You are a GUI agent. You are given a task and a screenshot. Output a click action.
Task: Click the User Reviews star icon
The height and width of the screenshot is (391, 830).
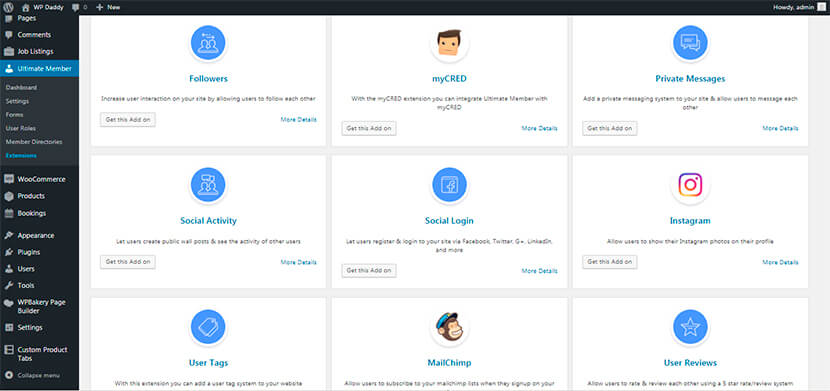(x=690, y=328)
